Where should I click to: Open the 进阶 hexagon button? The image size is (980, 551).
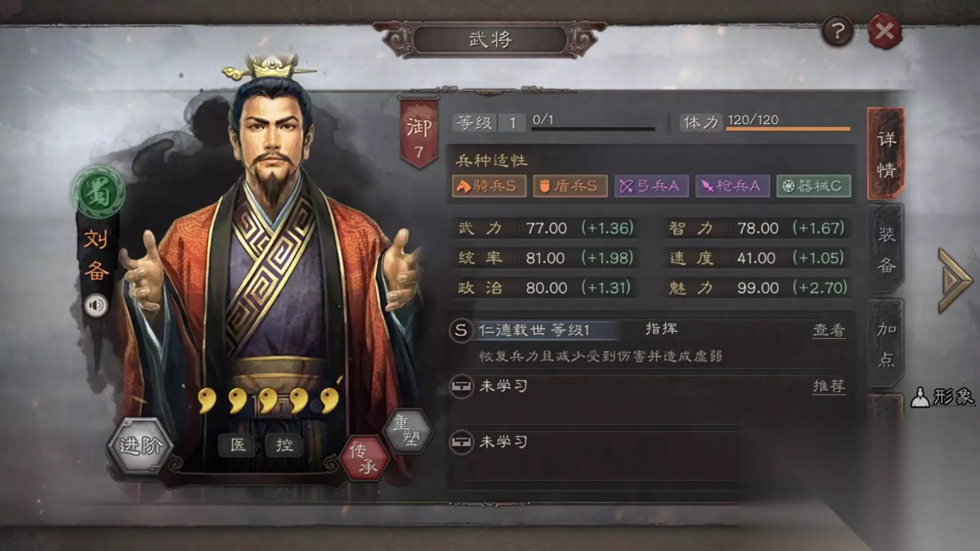[140, 446]
